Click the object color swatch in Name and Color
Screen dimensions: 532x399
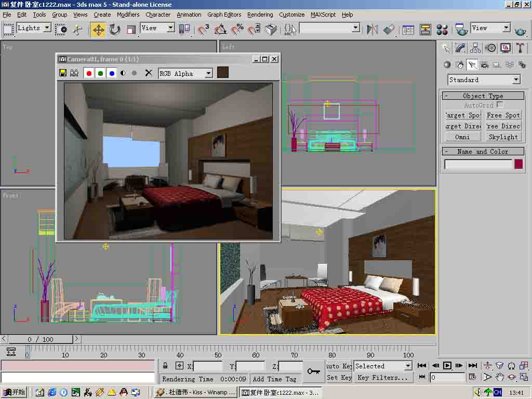[518, 164]
